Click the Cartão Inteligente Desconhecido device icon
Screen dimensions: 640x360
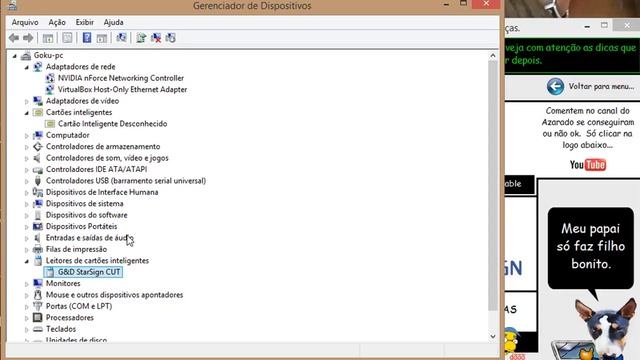pyautogui.click(x=50, y=124)
